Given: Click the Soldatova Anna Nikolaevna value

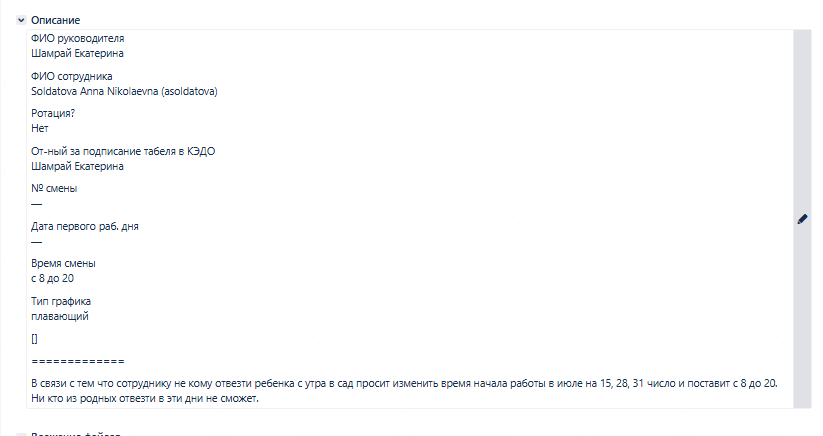Looking at the screenshot, I should (x=124, y=91).
